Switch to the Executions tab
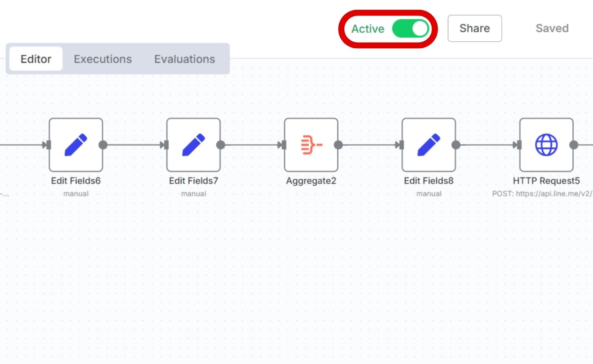The height and width of the screenshot is (364, 593). (x=103, y=59)
